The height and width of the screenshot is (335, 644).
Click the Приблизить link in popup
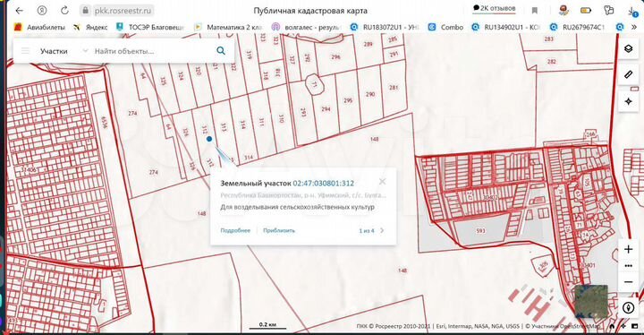pyautogui.click(x=279, y=230)
